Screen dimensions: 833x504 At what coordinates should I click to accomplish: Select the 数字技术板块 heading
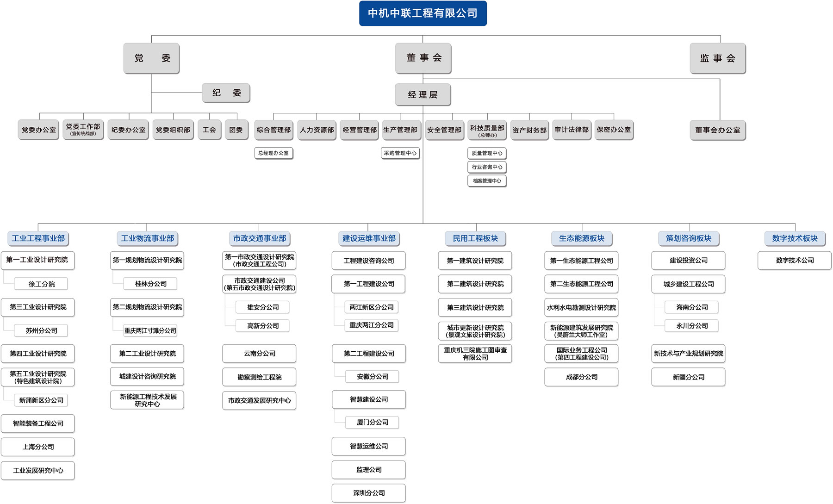click(x=795, y=238)
